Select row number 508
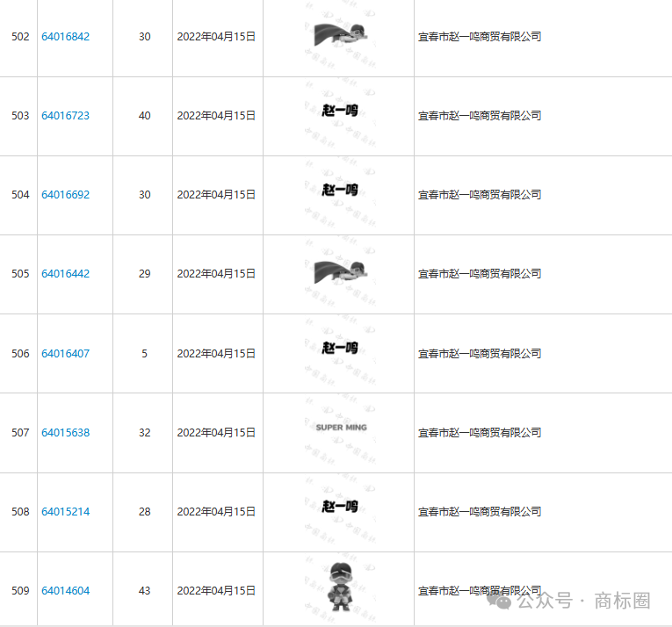The width and height of the screenshot is (672, 627). coord(20,511)
